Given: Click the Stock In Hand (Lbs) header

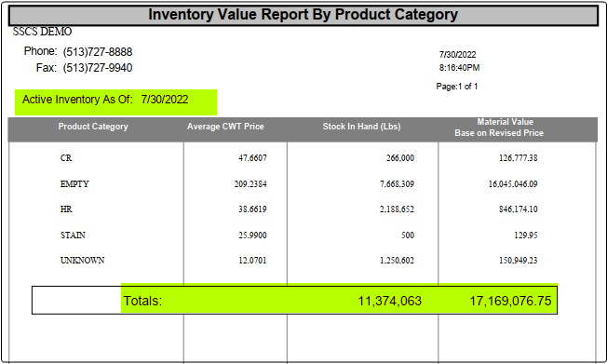Looking at the screenshot, I should pyautogui.click(x=361, y=127).
